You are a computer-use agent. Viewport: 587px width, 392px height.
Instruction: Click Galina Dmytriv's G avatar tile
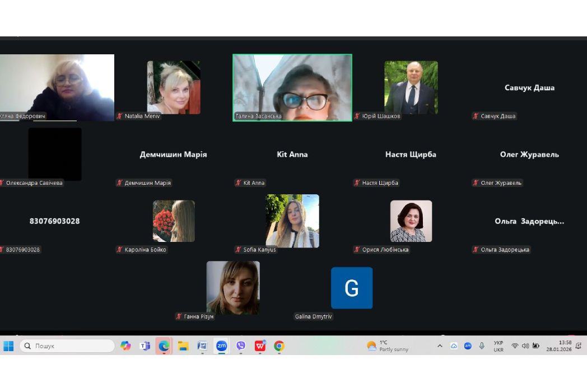(351, 288)
